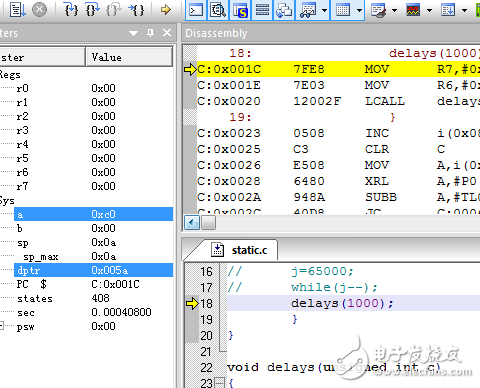The width and height of the screenshot is (480, 388).
Task: Click the 0.00040800 sec value
Action: point(121,312)
